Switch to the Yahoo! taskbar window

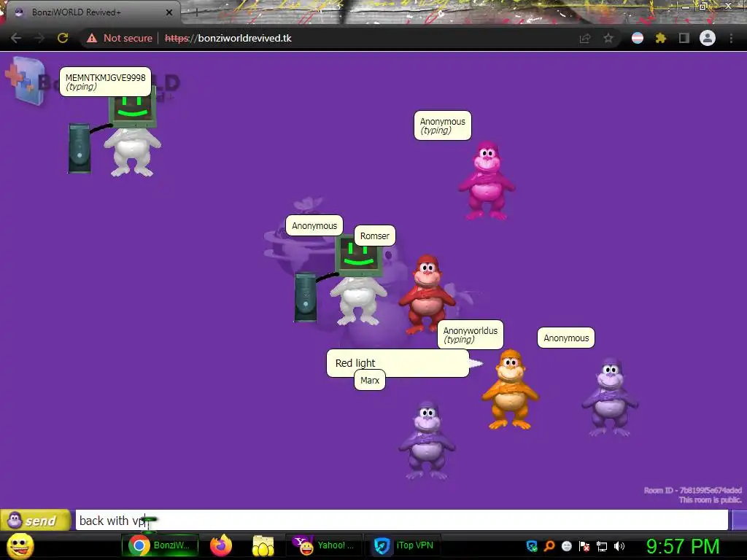(323, 545)
